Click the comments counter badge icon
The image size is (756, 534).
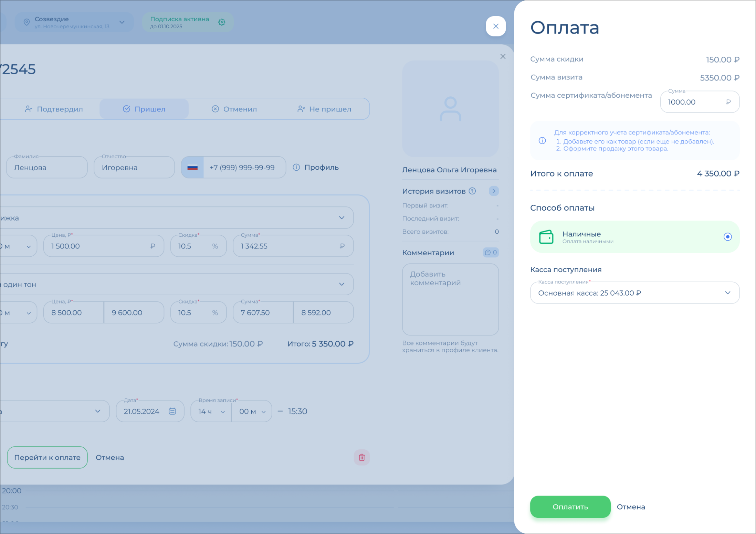[491, 253]
